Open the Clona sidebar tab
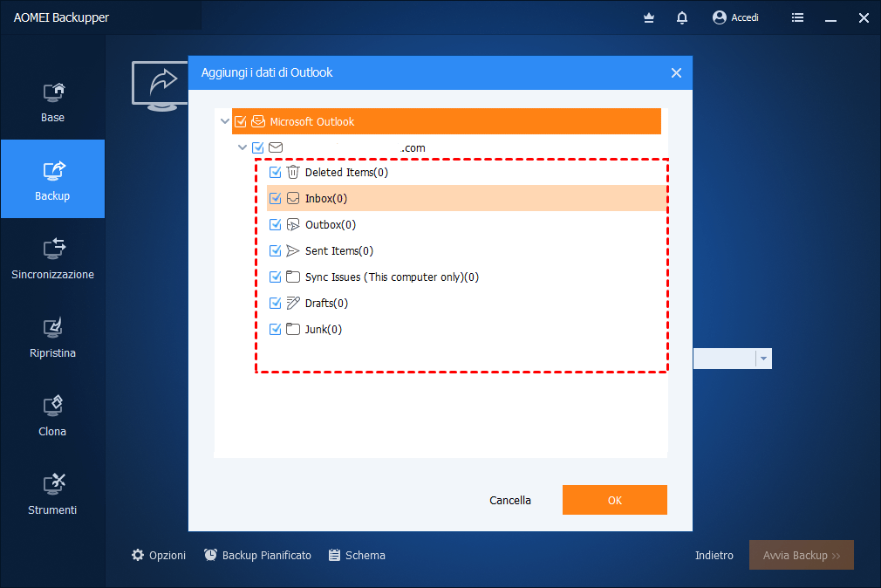881x588 pixels. pos(52,415)
